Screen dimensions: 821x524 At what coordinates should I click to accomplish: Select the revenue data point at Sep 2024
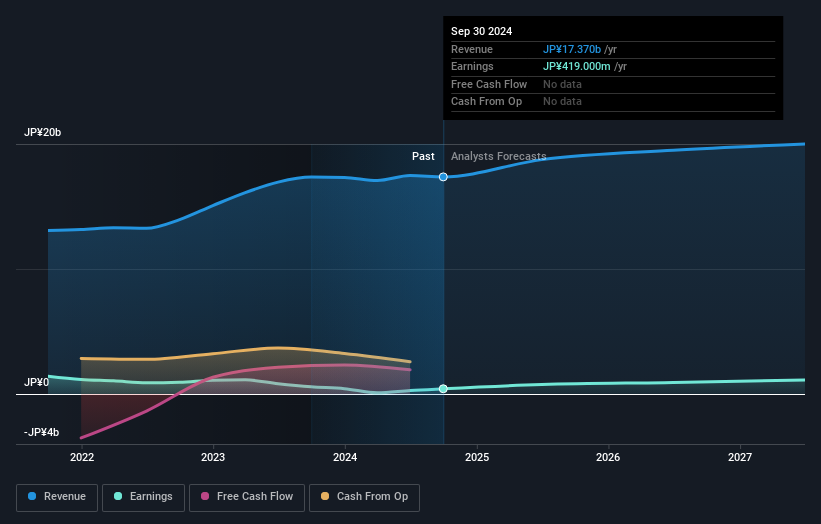coord(443,177)
